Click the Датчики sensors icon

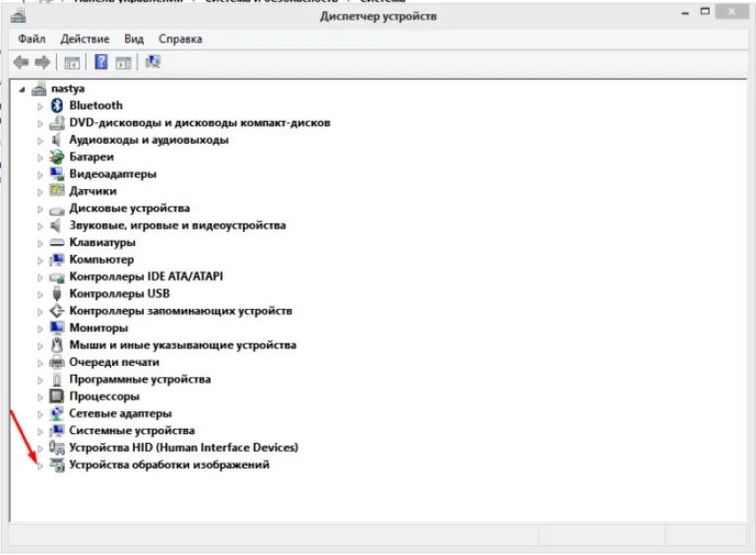pyautogui.click(x=57, y=191)
